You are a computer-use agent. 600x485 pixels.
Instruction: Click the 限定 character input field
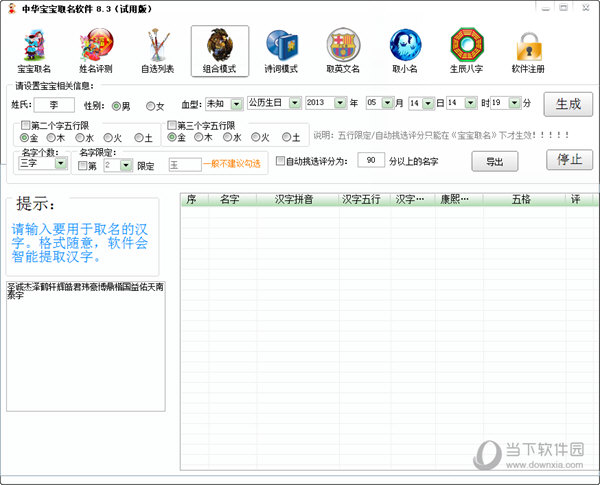pyautogui.click(x=185, y=165)
